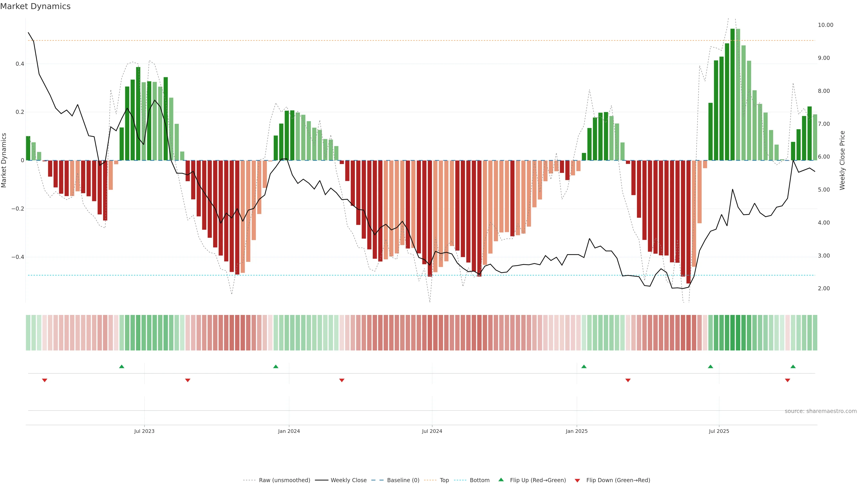Click the Top legend item

pyautogui.click(x=444, y=480)
